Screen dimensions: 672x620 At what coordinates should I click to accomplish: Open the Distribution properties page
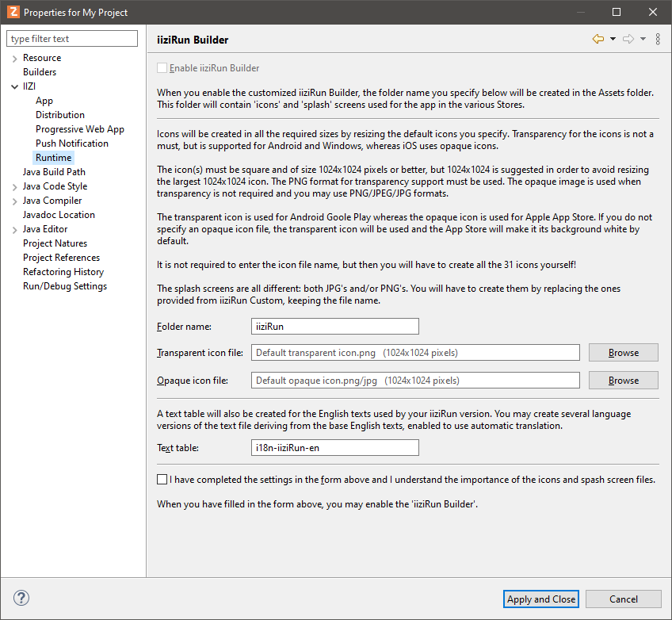tap(60, 115)
